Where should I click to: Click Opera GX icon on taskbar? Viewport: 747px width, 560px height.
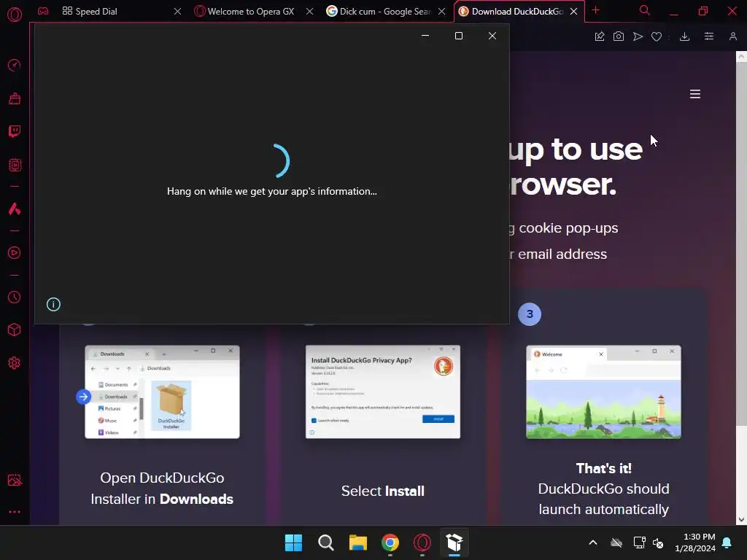(422, 542)
